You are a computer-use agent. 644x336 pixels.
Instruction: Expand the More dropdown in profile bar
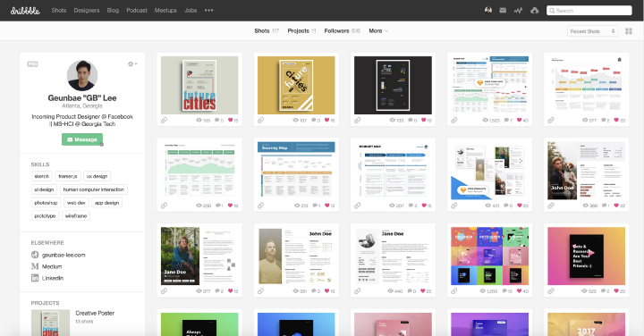(x=378, y=30)
